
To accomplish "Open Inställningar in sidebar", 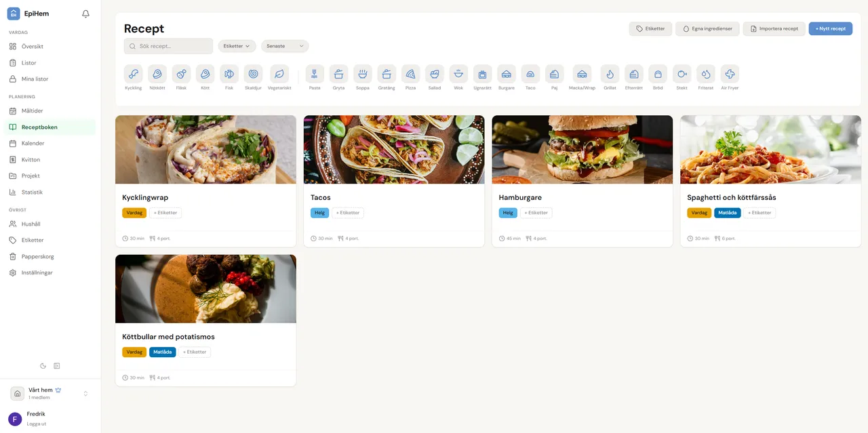I will pyautogui.click(x=50, y=273).
